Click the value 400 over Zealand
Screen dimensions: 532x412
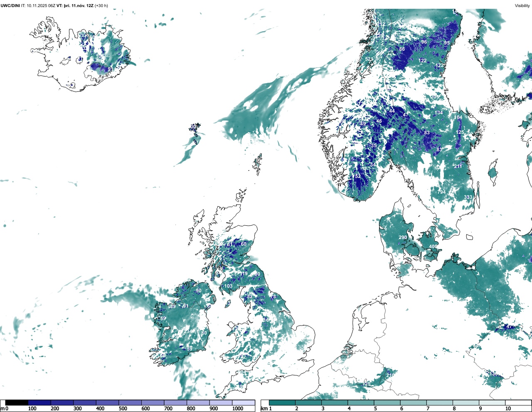[433, 247]
